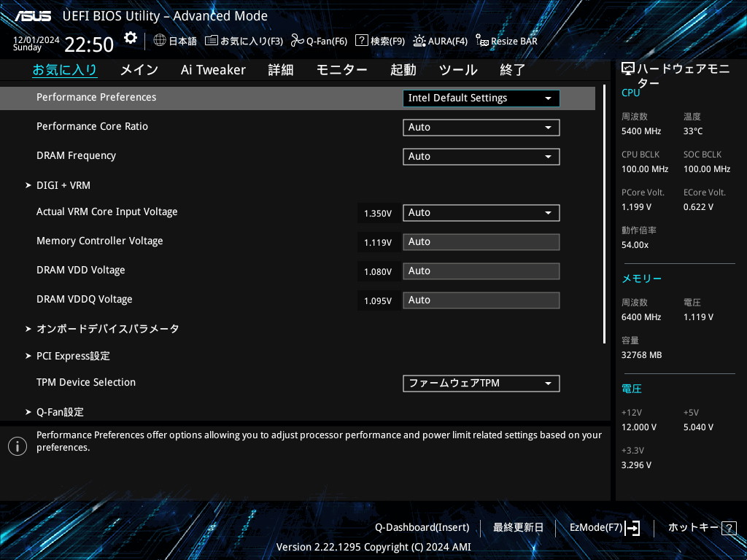
Task: Click the 33°C temperature value
Action: (x=693, y=131)
